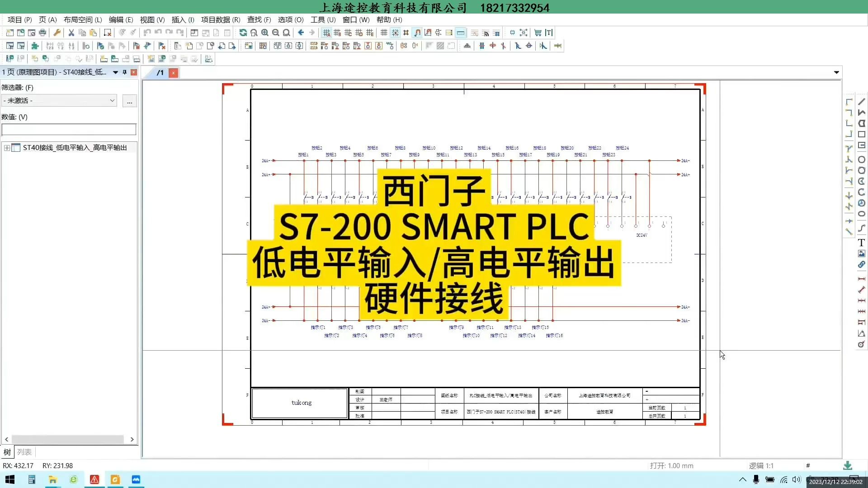
Task: Click the green puzzle piece icon
Action: [35, 46]
